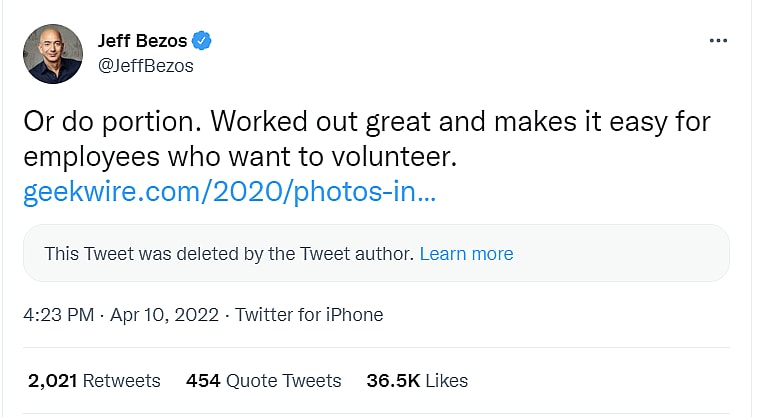
Task: Click the 2,021 retweet count number
Action: (52, 381)
